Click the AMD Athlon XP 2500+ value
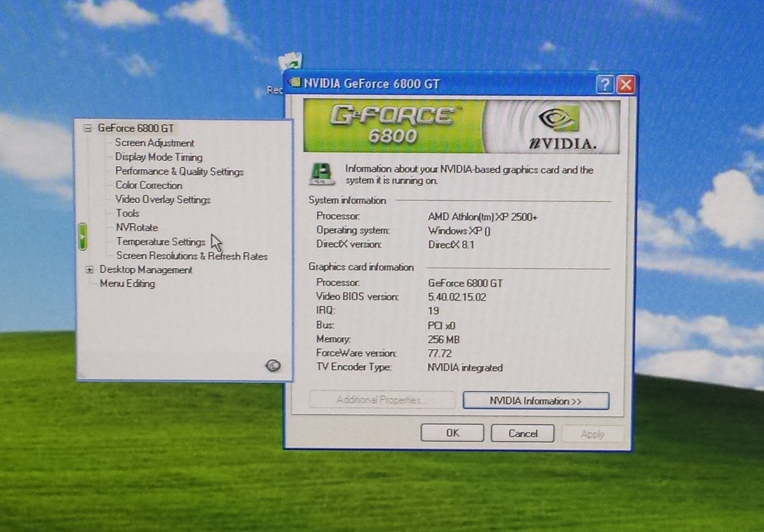This screenshot has width=764, height=532. pos(482,217)
